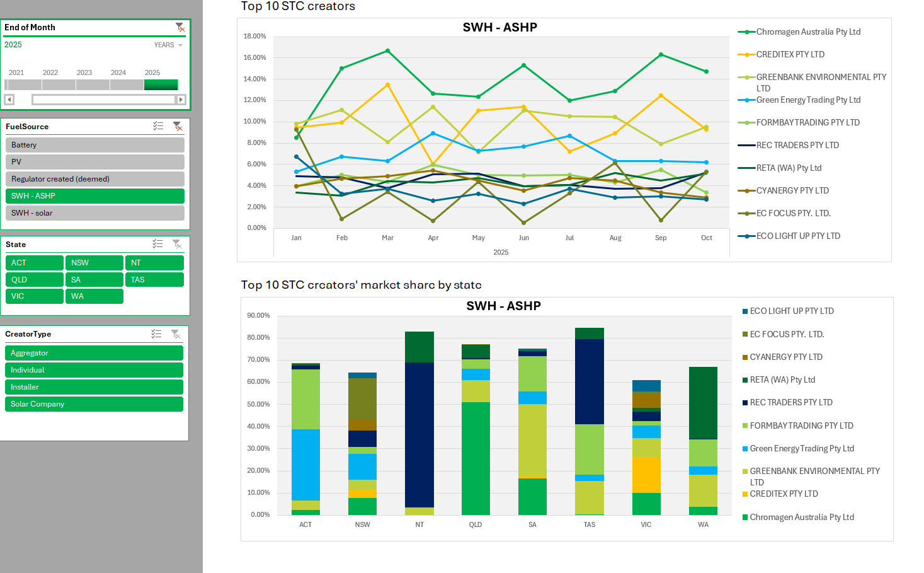Toggle ACT in State slicer
The image size is (924, 573).
[x=35, y=263]
